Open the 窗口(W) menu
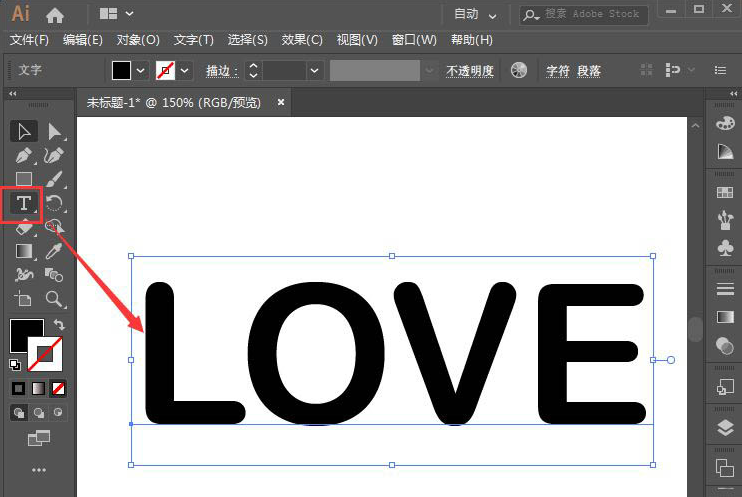742x497 pixels. tap(414, 40)
